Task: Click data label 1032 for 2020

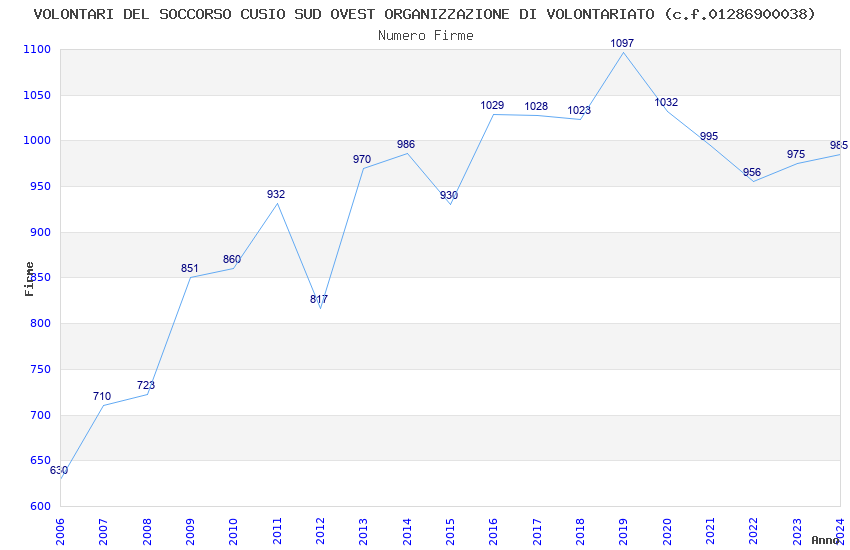Action: pyautogui.click(x=666, y=102)
